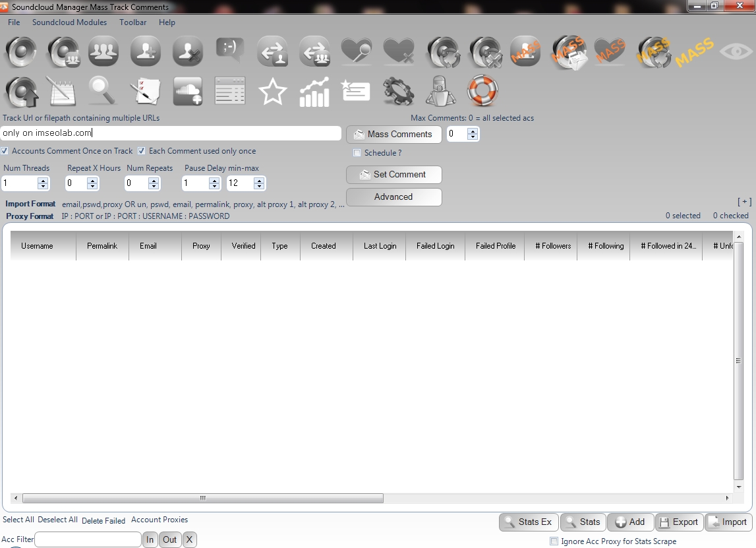
Task: Click the filter Out button
Action: pos(169,540)
